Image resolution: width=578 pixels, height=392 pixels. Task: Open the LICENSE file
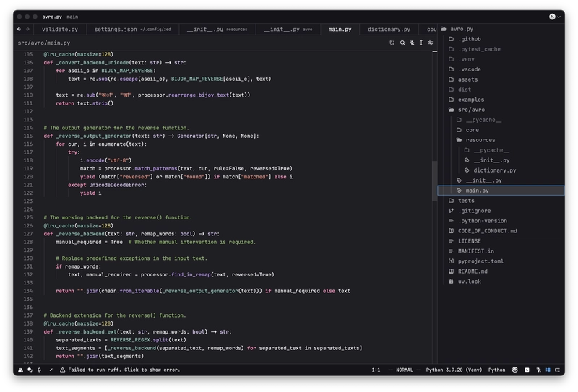click(x=501, y=241)
